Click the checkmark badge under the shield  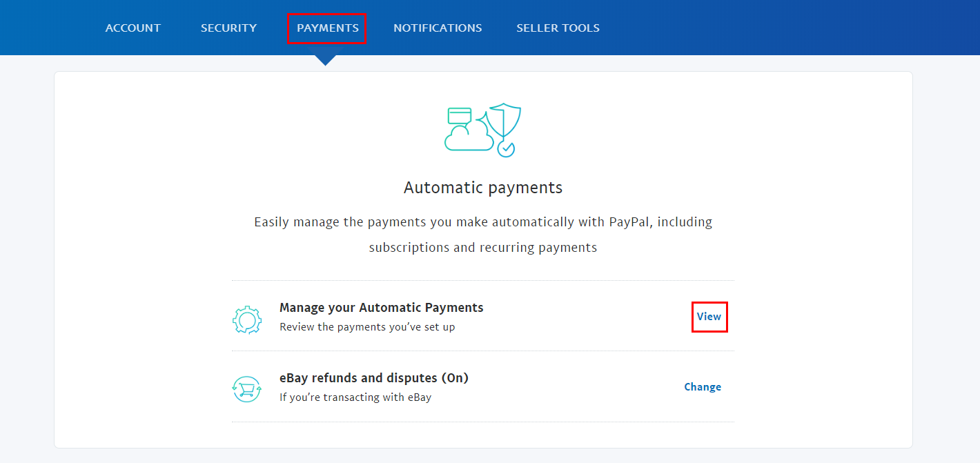click(x=507, y=148)
